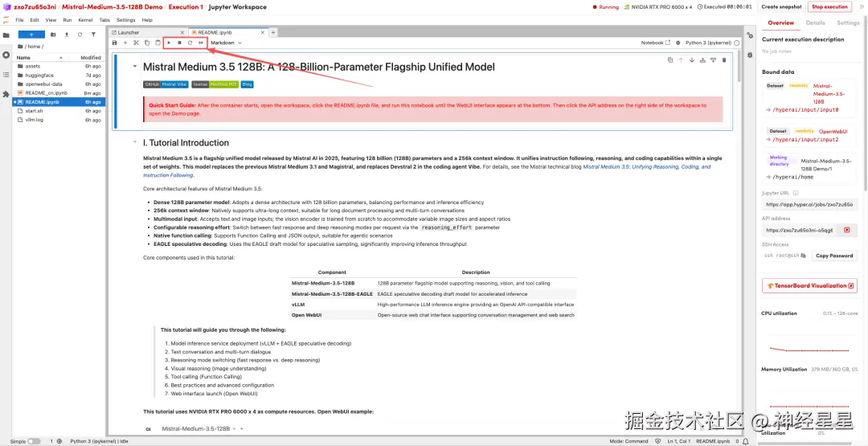Toggle the file filter funnel icon
The height and width of the screenshot is (446, 868).
pyautogui.click(x=93, y=35)
